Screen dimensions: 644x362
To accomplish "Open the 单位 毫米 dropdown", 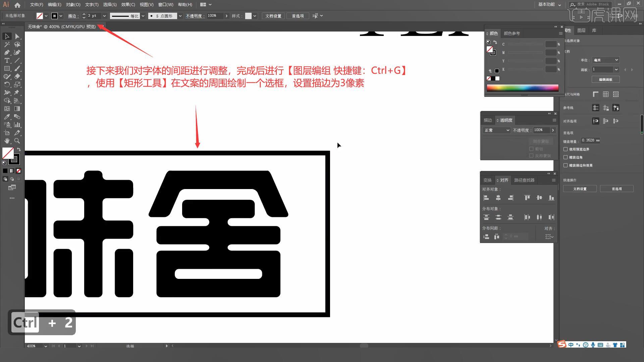I will pyautogui.click(x=605, y=60).
